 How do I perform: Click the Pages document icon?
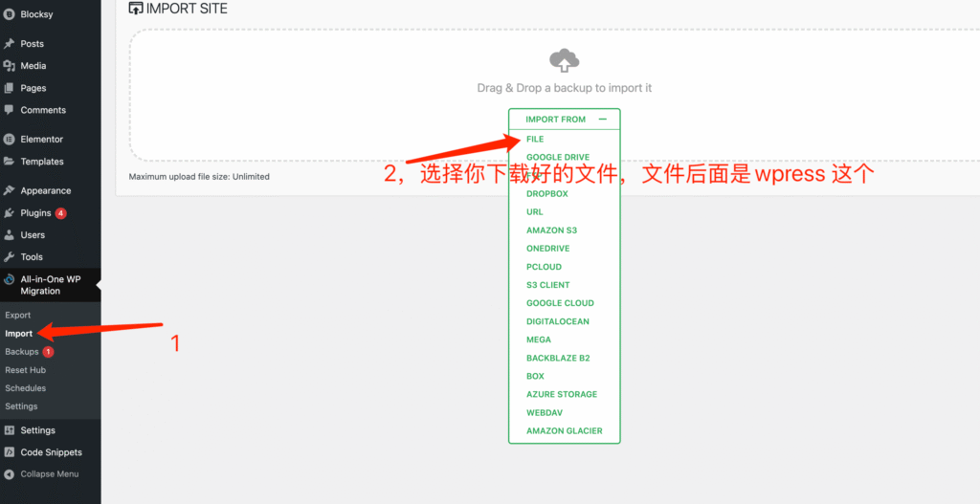[x=9, y=88]
